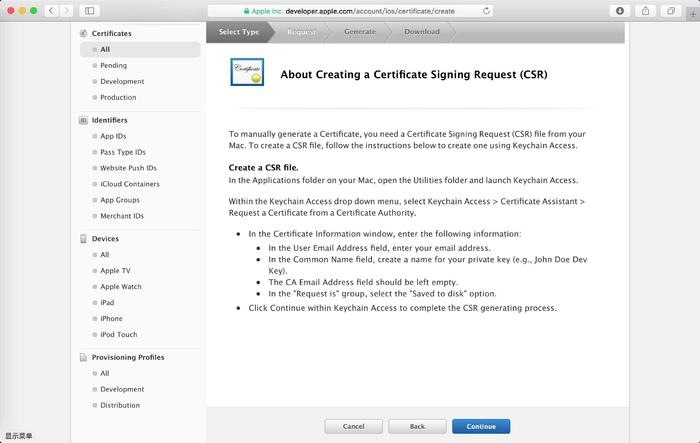The height and width of the screenshot is (443, 700).
Task: Open Pending certificates in sidebar
Action: [x=113, y=65]
